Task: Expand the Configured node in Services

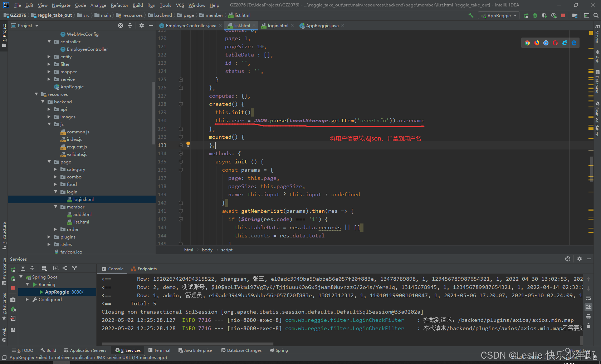Action: (27, 299)
